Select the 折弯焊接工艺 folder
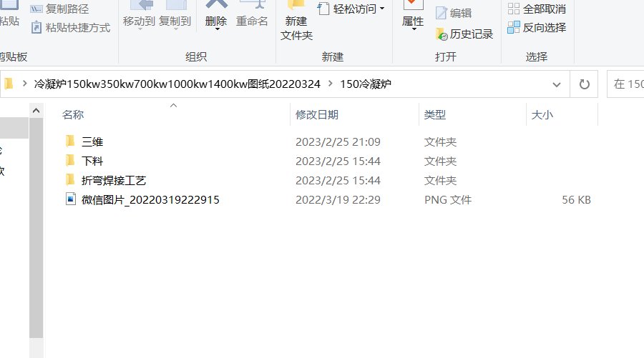 [113, 181]
